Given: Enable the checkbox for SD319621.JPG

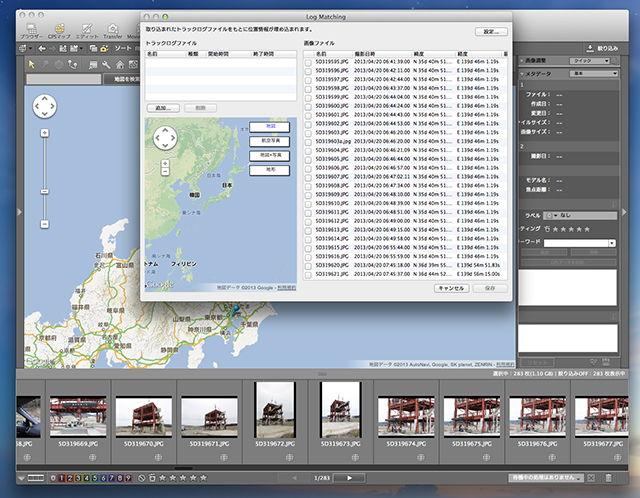Looking at the screenshot, I should [309, 273].
